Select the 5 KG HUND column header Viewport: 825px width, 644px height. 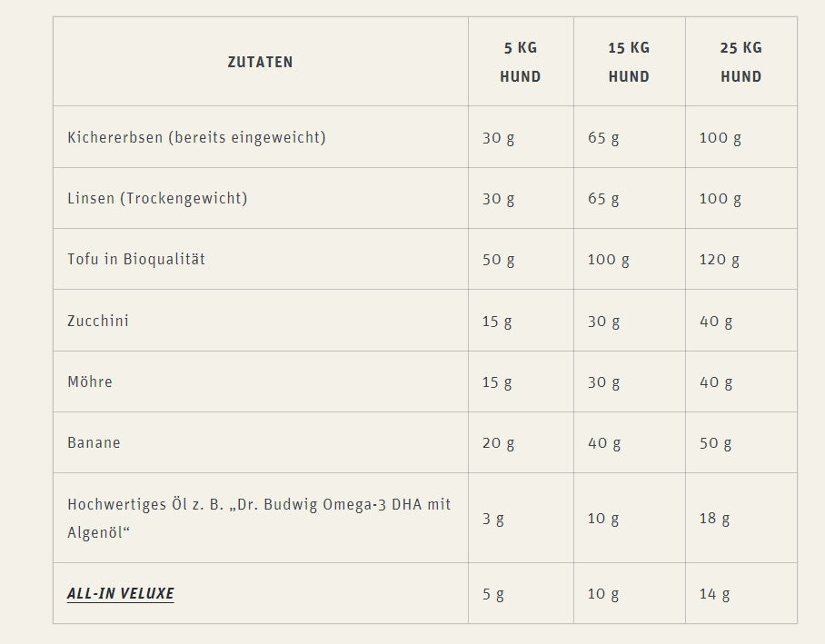tap(521, 62)
